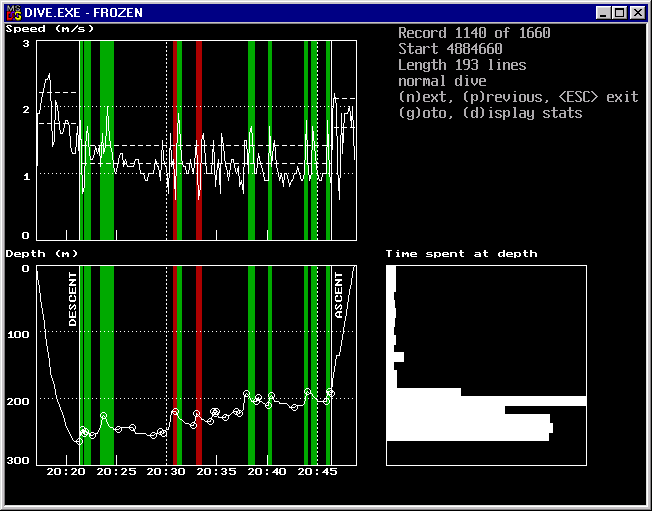Click the longest histogram bar at 200 m depth

(x=486, y=401)
